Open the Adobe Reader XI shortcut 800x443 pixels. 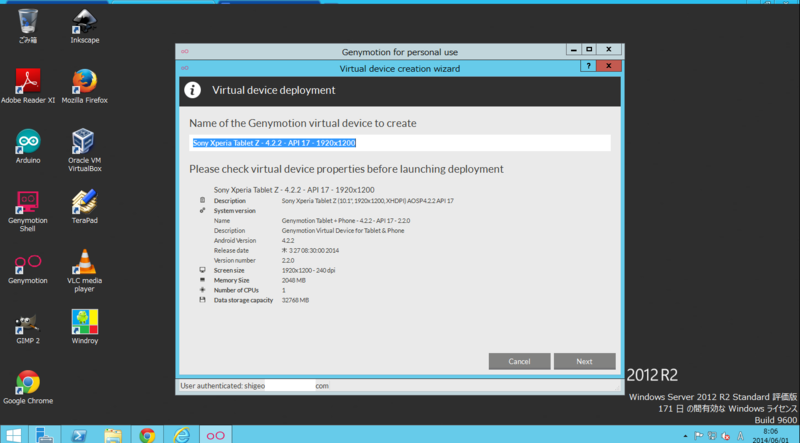click(28, 86)
